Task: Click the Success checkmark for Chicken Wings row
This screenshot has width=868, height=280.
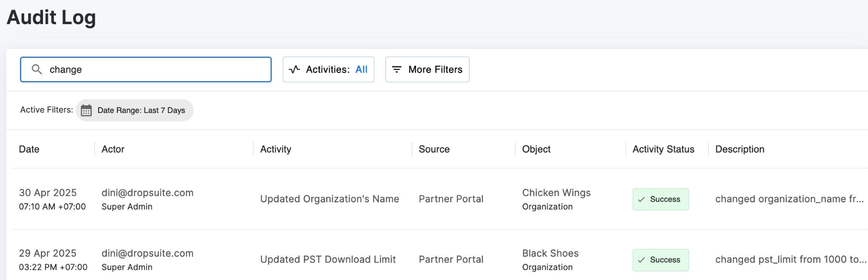Action: tap(641, 199)
